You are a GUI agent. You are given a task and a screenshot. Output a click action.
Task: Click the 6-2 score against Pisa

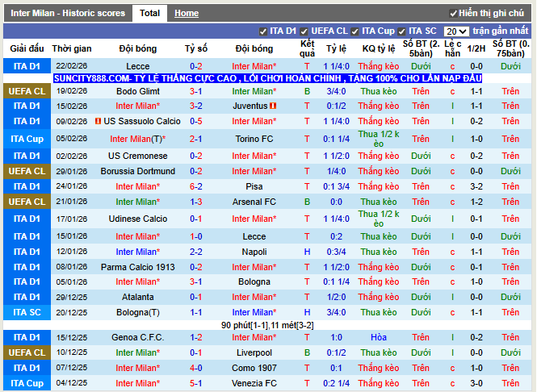coord(196,186)
